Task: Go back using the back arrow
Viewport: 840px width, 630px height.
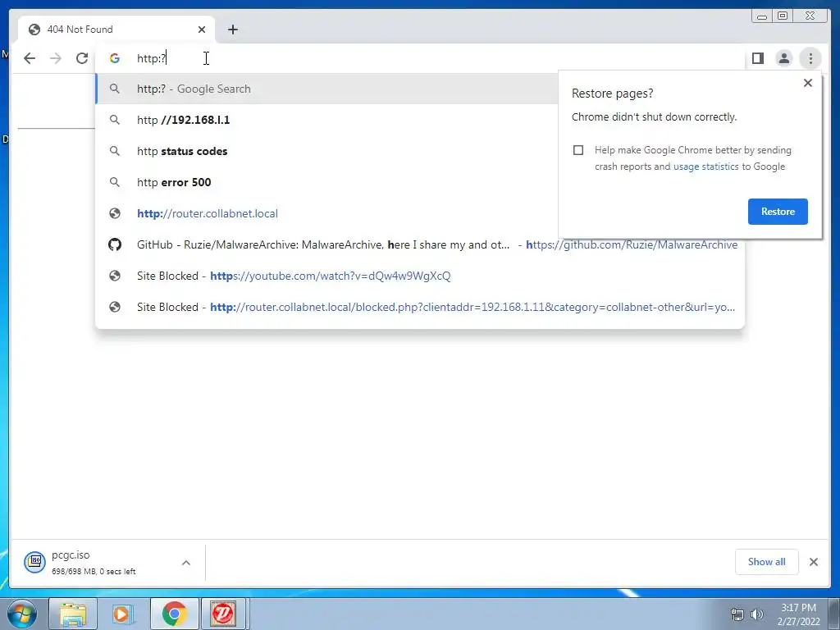Action: tap(30, 58)
